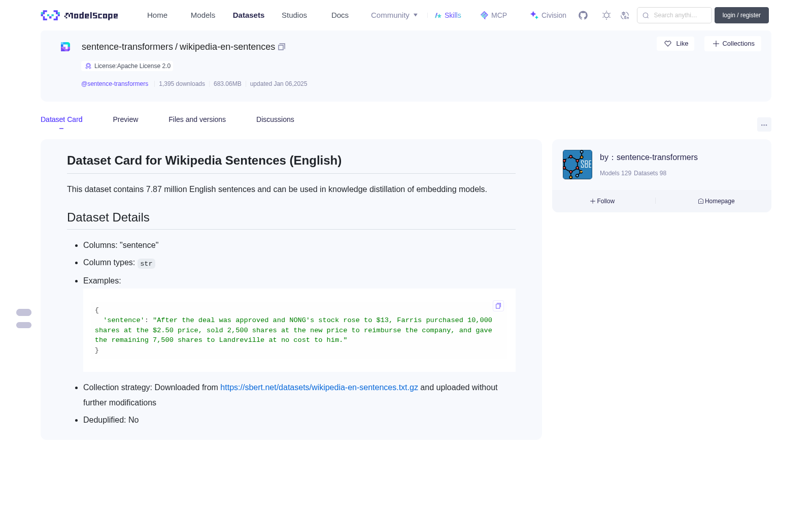Click 'Deduplified: No' list item
The height and width of the screenshot is (508, 812).
[x=111, y=420]
